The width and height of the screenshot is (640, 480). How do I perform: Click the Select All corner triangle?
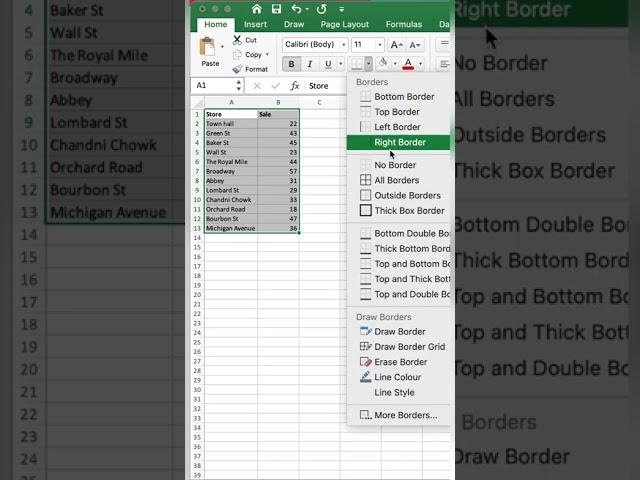pyautogui.click(x=198, y=102)
